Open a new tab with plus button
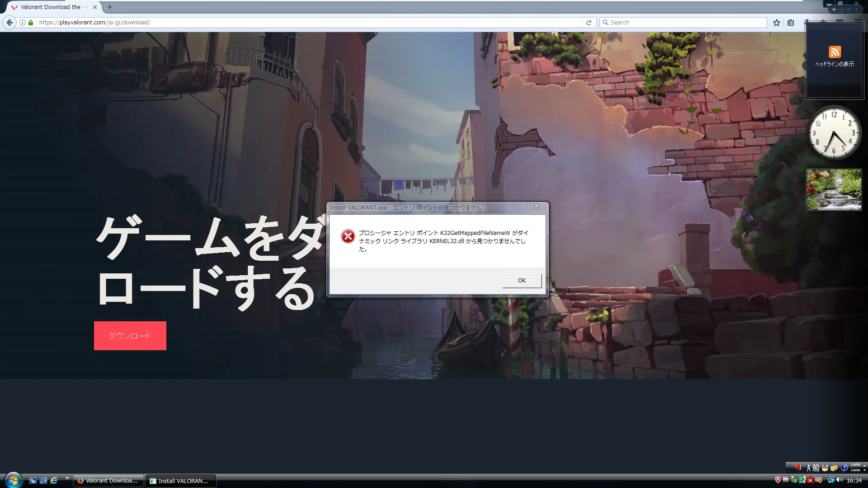868x488 pixels. 109,7
